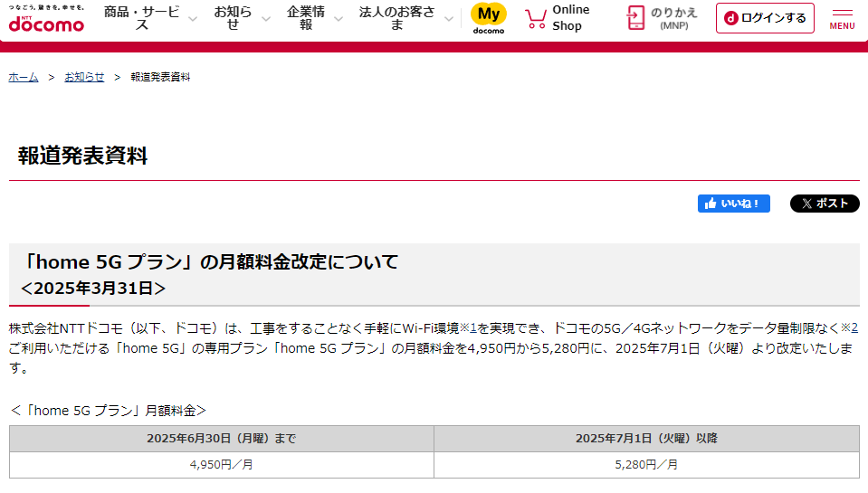Click the 5,280円／月 table cell
This screenshot has width=868, height=493.
point(646,465)
